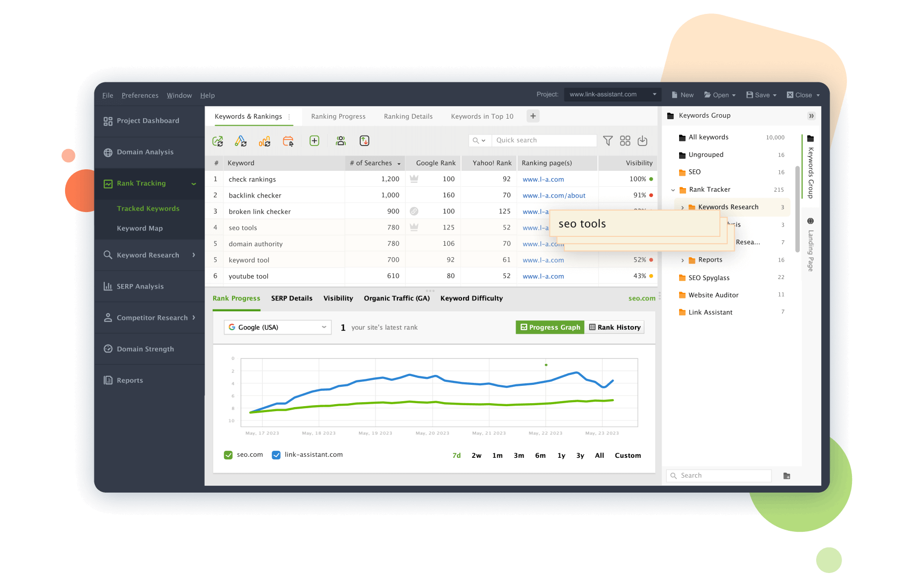Click the green seo.com series data point

(546, 365)
